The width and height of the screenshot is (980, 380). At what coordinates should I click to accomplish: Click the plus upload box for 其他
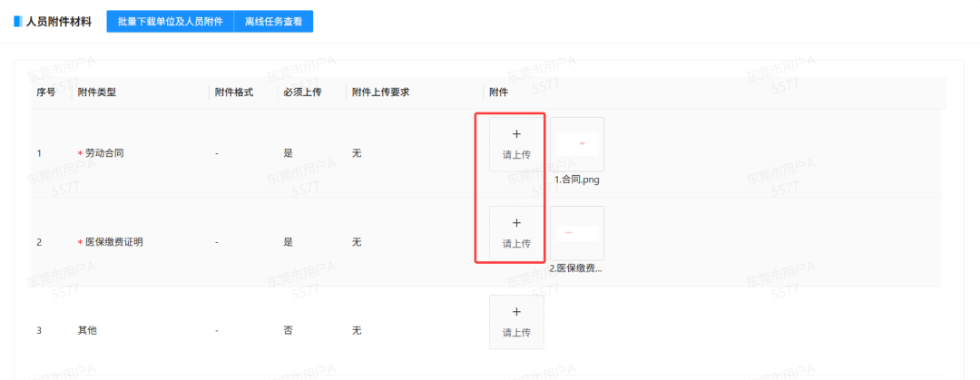click(x=516, y=322)
